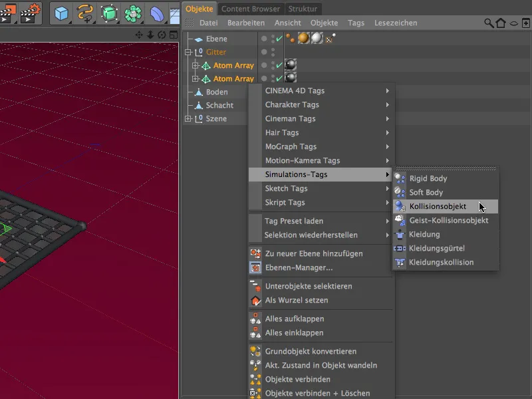Image resolution: width=532 pixels, height=399 pixels.
Task: Select the Boden object row
Action: [217, 92]
